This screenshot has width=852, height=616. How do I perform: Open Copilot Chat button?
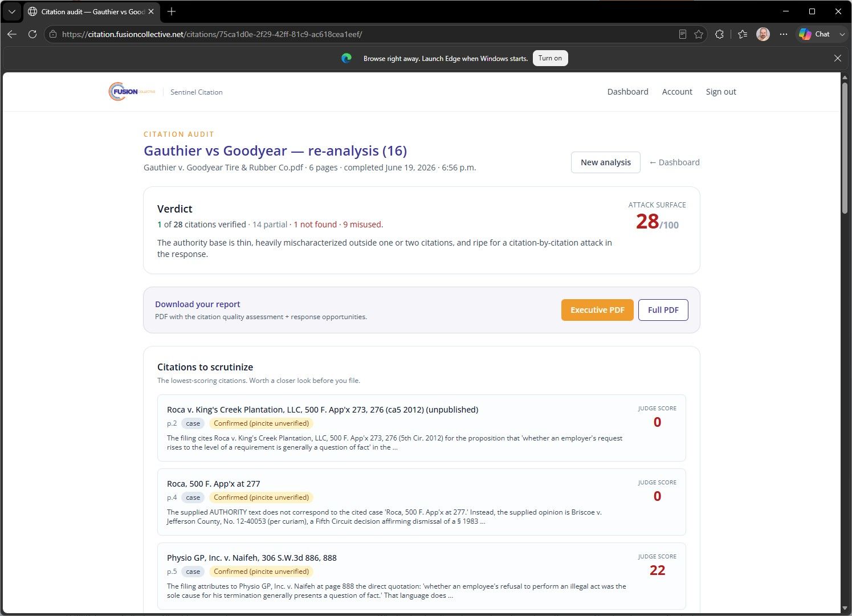815,34
